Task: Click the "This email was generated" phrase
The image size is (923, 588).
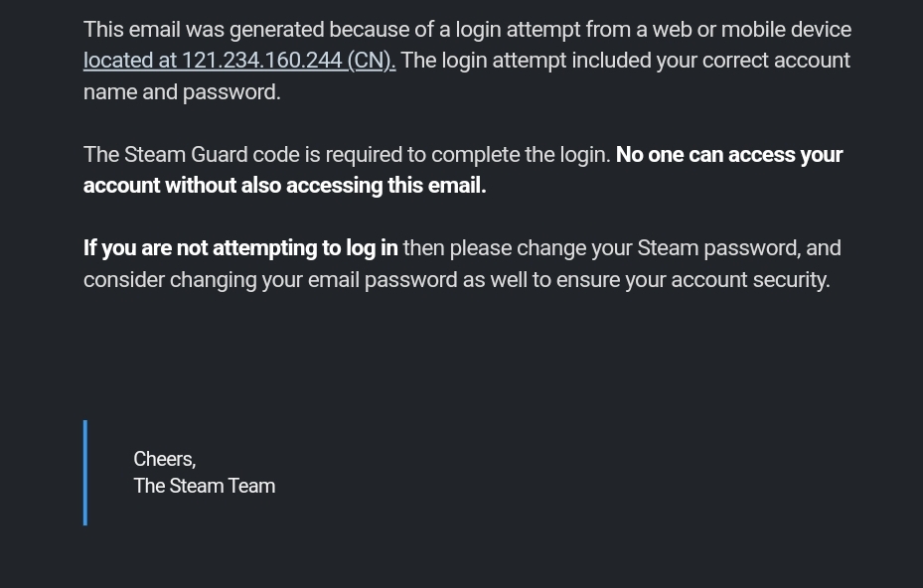Action: [203, 30]
